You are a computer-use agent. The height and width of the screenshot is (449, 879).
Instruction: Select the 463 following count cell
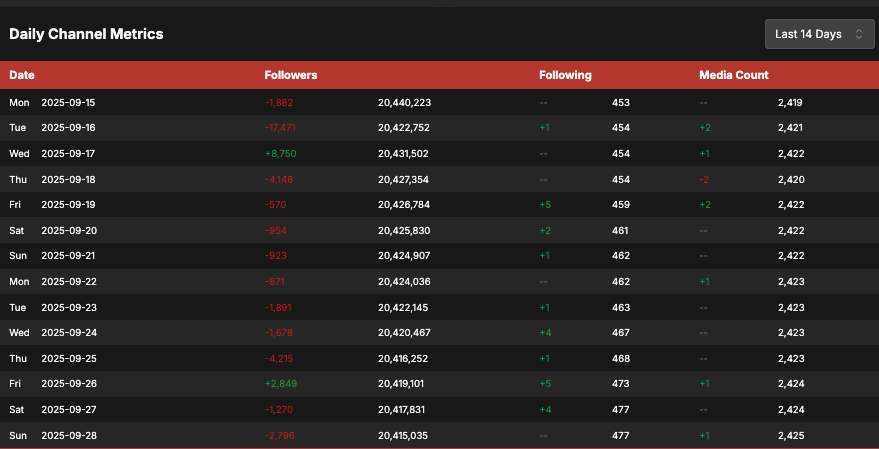(x=621, y=307)
